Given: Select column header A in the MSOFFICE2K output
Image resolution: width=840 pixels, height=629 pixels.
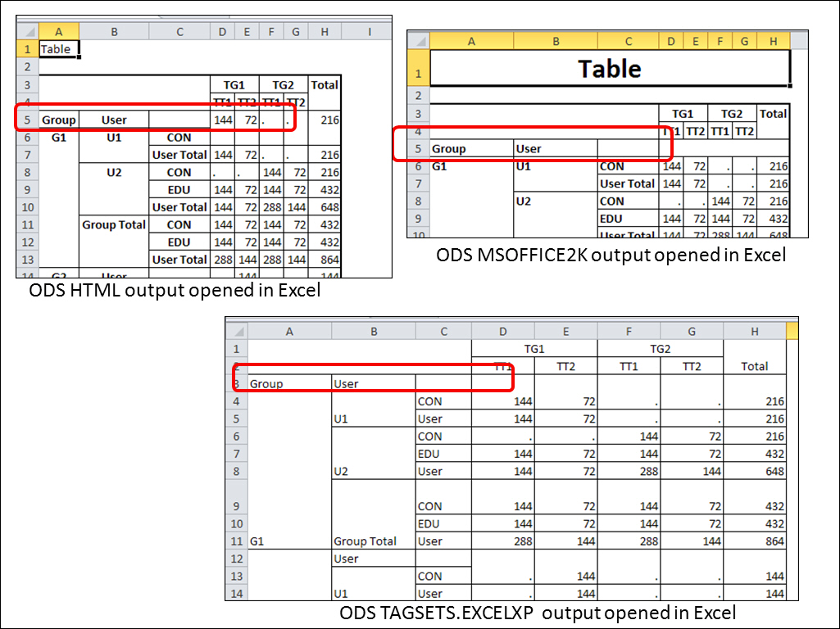Looking at the screenshot, I should coord(471,40).
